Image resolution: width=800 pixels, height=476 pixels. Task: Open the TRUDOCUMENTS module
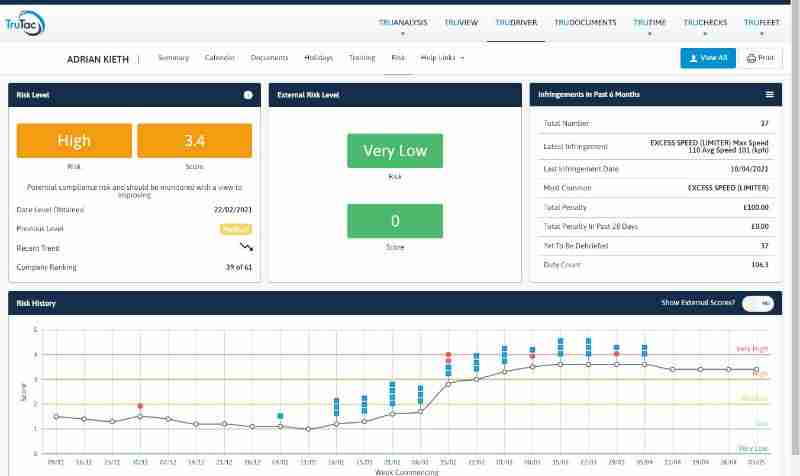pos(585,22)
